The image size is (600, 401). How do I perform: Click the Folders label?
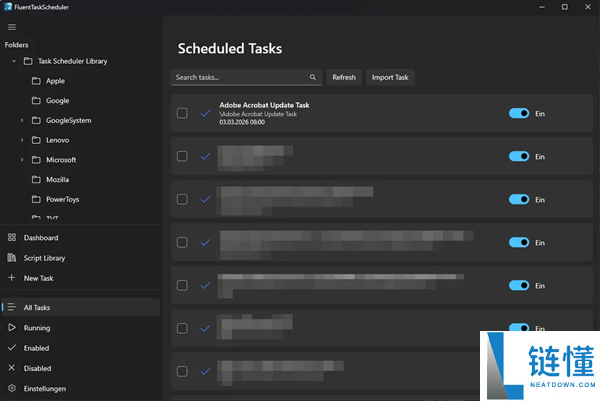pyautogui.click(x=16, y=45)
